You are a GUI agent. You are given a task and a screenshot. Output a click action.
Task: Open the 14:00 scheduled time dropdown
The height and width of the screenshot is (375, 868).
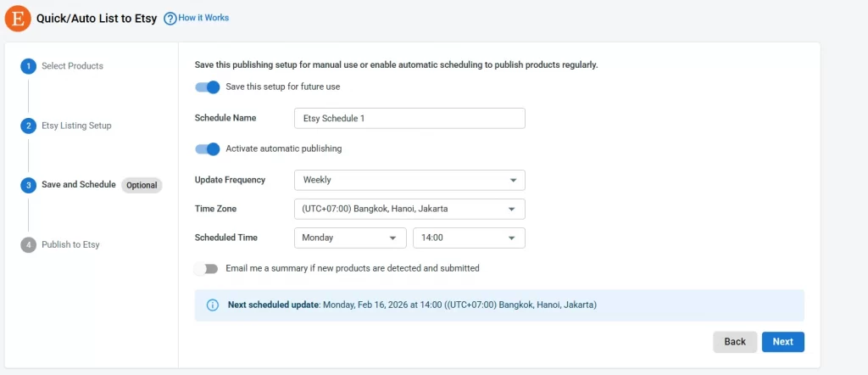tap(469, 238)
